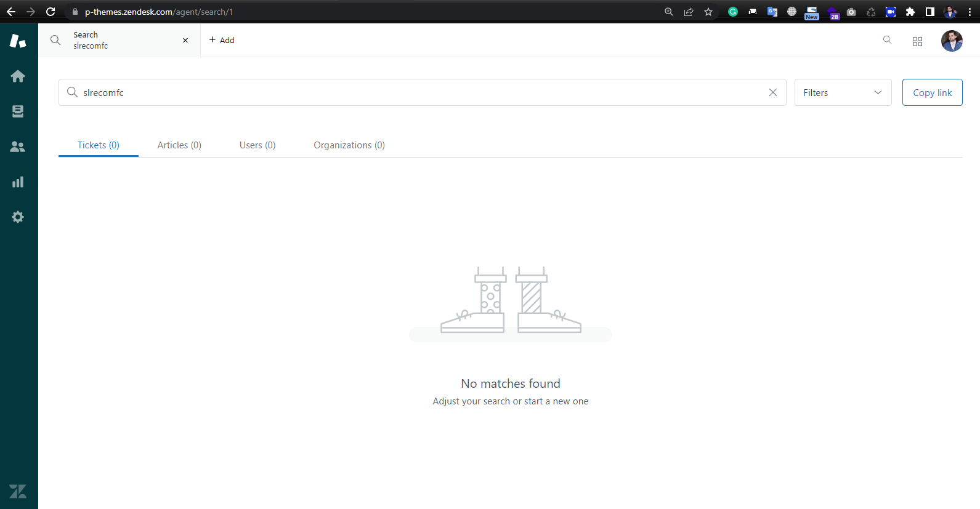Open extension with 28 badge
The image size is (980, 509).
click(833, 13)
